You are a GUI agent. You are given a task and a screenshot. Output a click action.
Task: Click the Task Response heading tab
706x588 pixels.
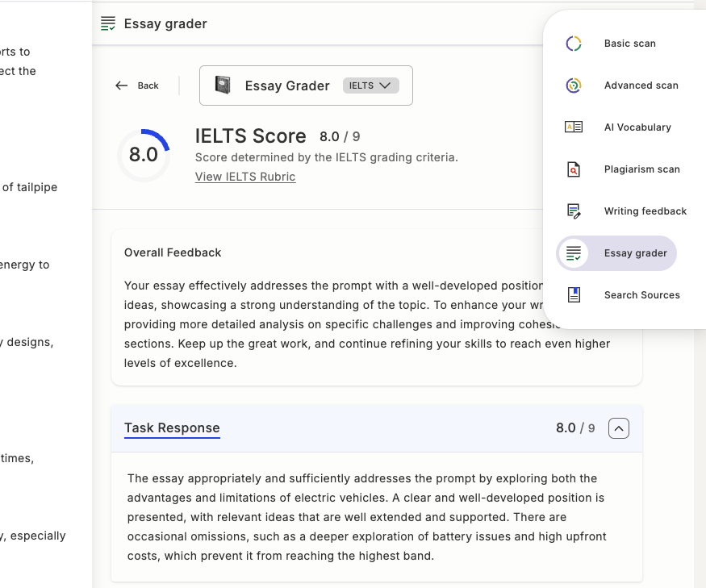coord(172,428)
